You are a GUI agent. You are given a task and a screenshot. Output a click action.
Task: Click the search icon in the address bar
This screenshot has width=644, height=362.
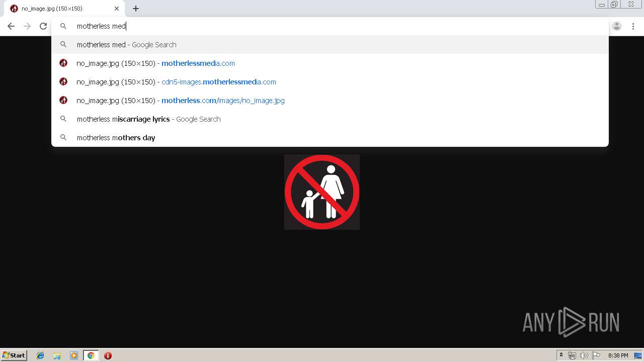click(63, 26)
